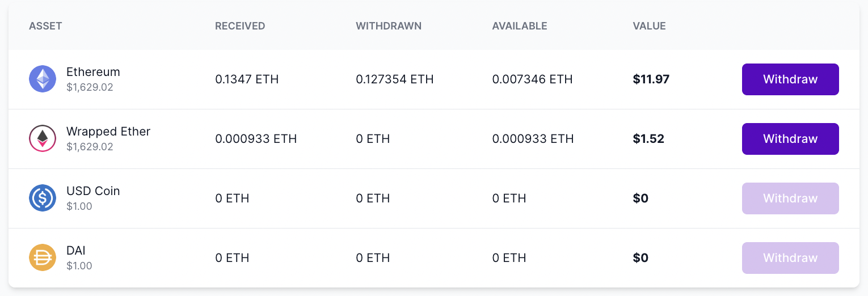Click the Wrapped Ether logo icon

[43, 139]
